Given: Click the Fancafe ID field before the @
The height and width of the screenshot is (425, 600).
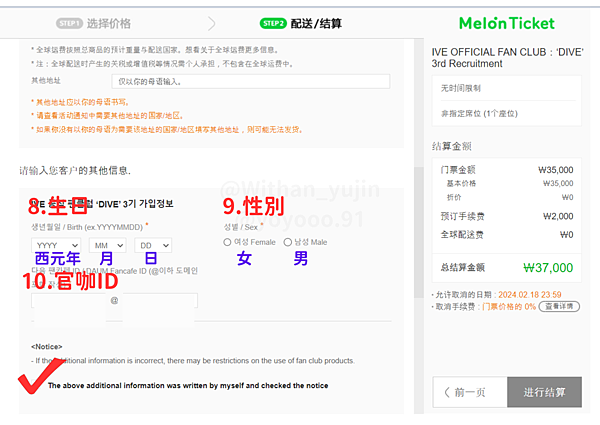Looking at the screenshot, I should [x=69, y=301].
